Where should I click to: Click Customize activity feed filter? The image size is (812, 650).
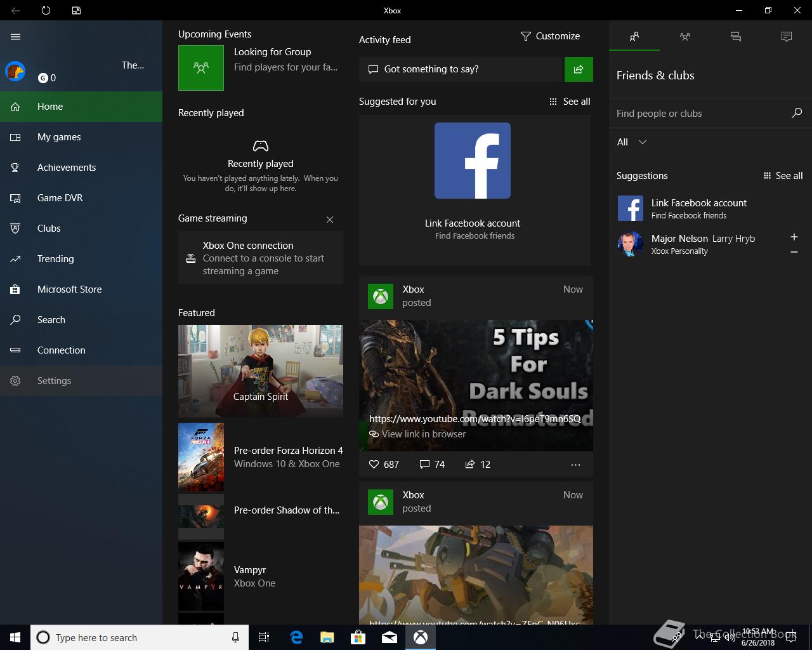[550, 36]
